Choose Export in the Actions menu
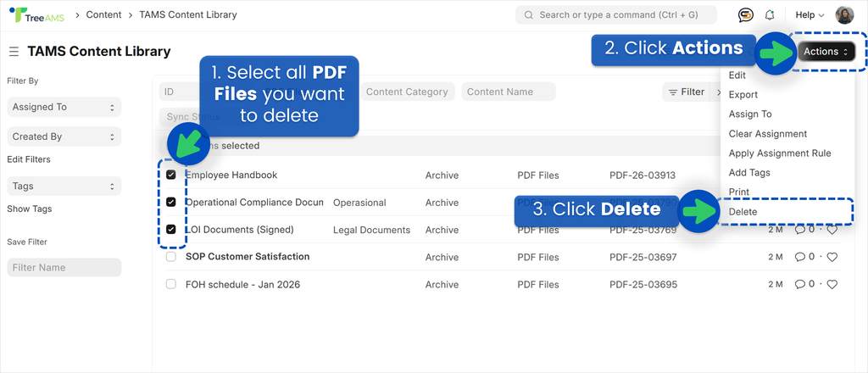868x373 pixels. point(743,95)
